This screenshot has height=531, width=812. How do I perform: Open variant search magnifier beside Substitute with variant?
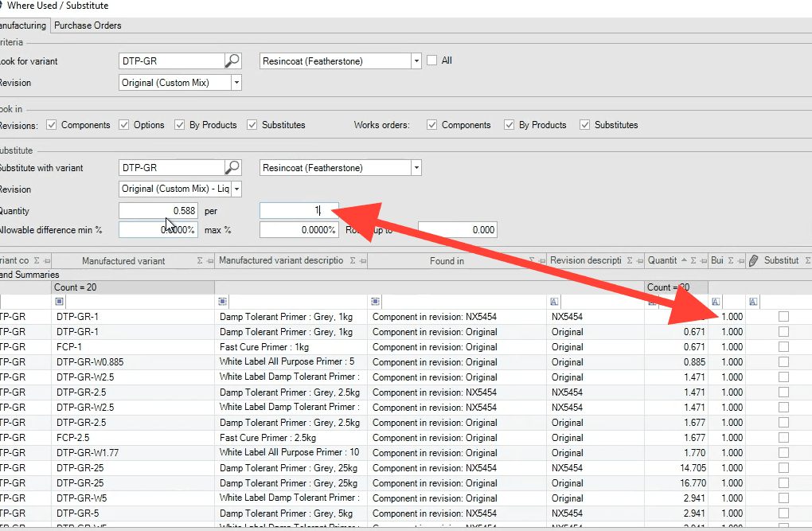(232, 168)
